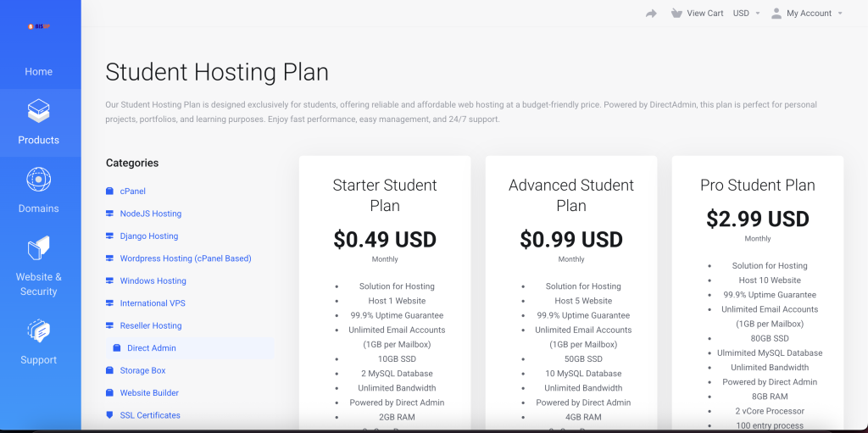This screenshot has width=868, height=433.
Task: Click the Pro Student Plan card title
Action: pos(757,185)
